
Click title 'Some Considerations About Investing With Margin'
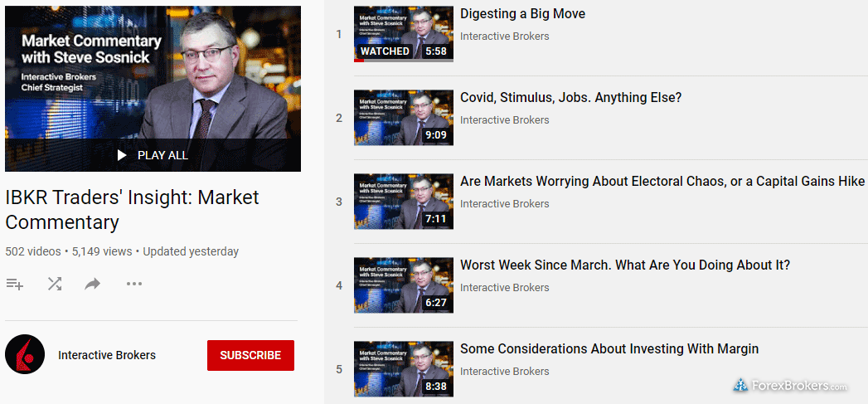click(x=609, y=348)
